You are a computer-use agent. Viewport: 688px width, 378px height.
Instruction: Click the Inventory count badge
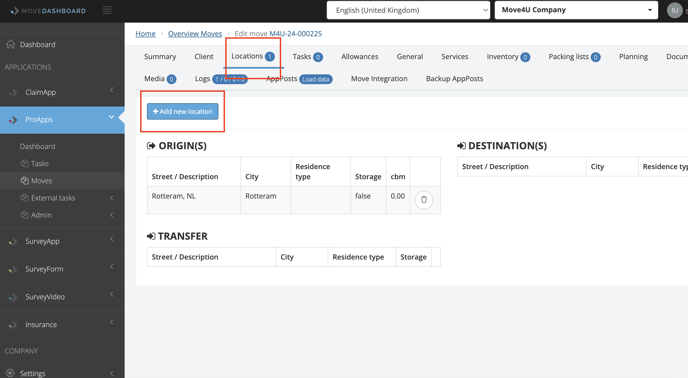click(x=525, y=57)
